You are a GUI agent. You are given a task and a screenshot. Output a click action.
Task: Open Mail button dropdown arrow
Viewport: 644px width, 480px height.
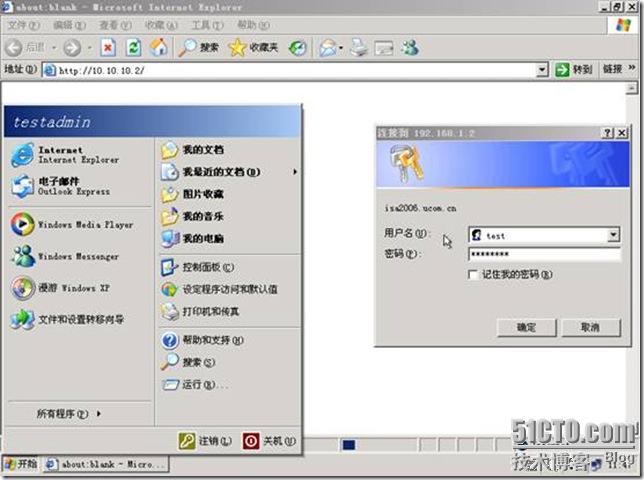(x=340, y=48)
